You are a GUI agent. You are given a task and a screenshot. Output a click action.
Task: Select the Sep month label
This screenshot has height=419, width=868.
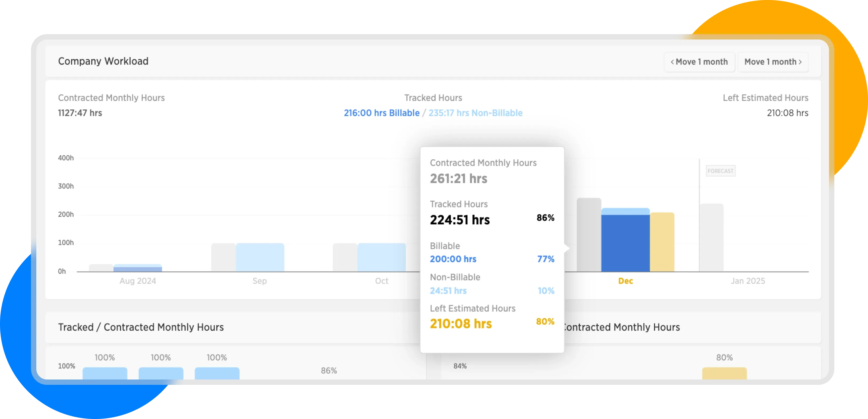(x=259, y=281)
